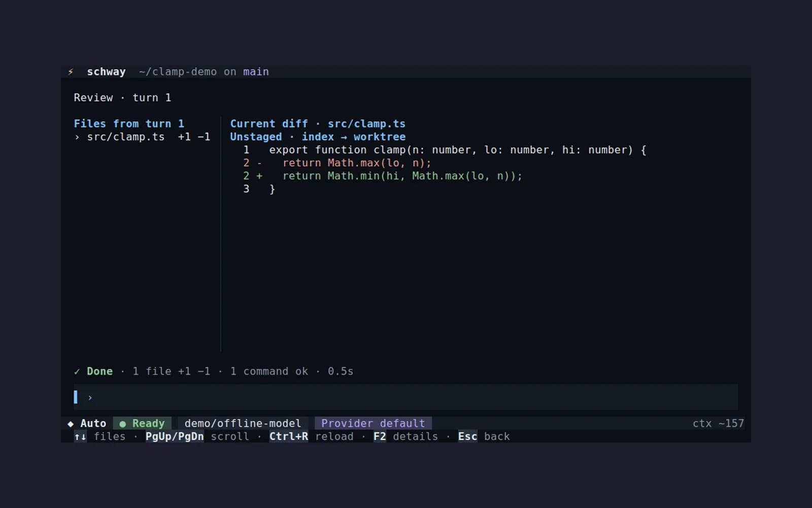Click the lightning bolt schway icon
812x508 pixels.
click(71, 72)
